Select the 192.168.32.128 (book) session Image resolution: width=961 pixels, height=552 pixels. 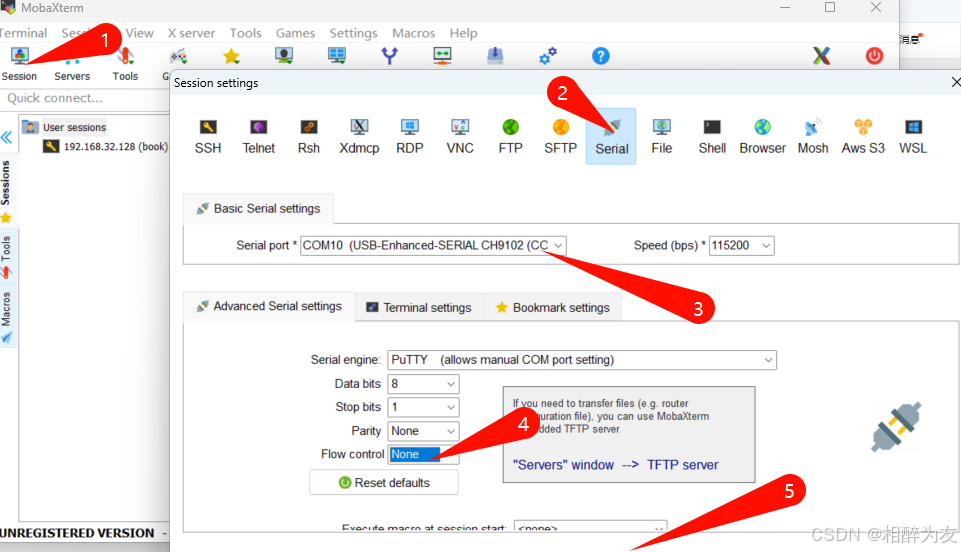[105, 146]
